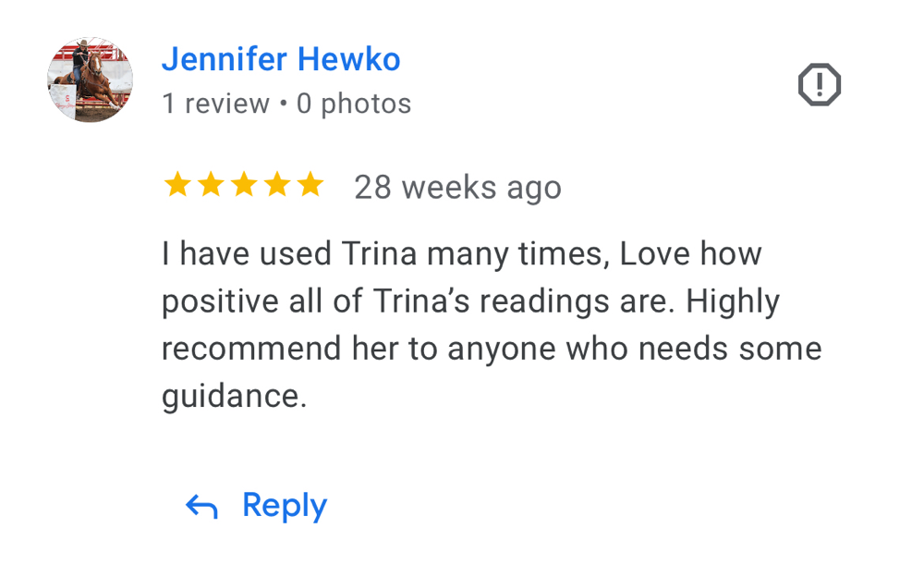Click the reply arrow icon
The image size is (924, 565).
coord(201,506)
